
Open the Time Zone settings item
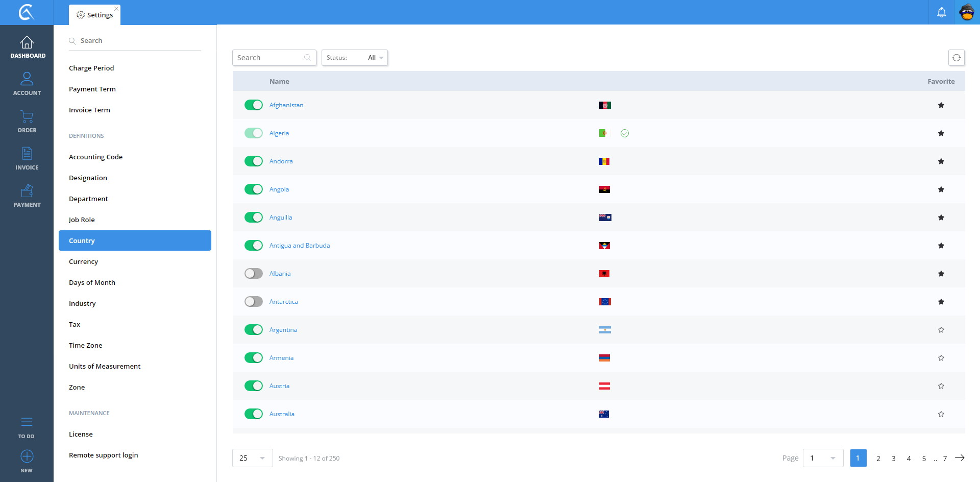[85, 345]
